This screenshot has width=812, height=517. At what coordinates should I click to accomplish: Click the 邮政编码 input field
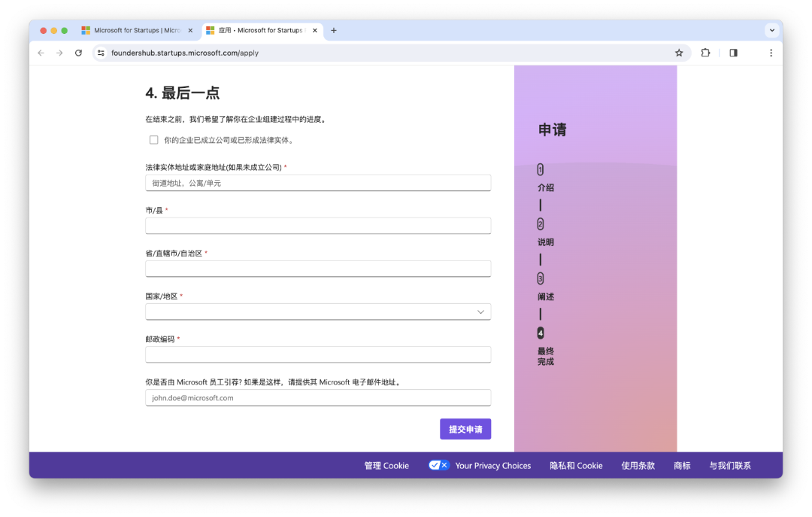(x=318, y=354)
